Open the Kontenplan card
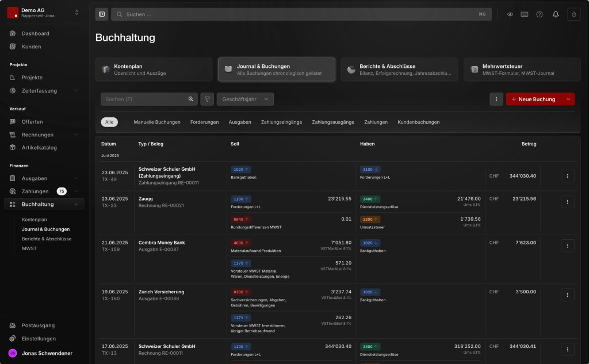Image resolution: width=589 pixels, height=364 pixels. click(x=154, y=70)
